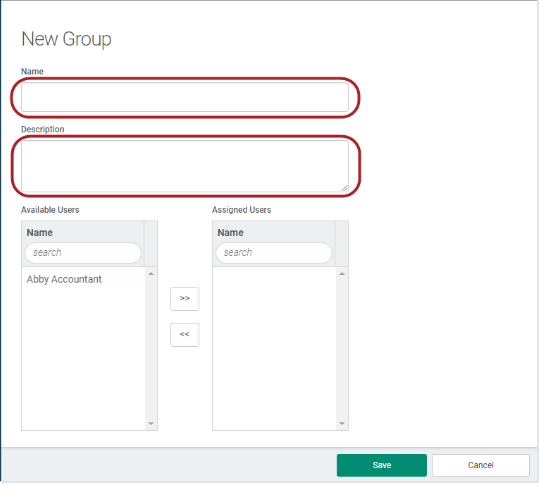Assign user with the >> button
This screenshot has width=539, height=487.
point(185,299)
